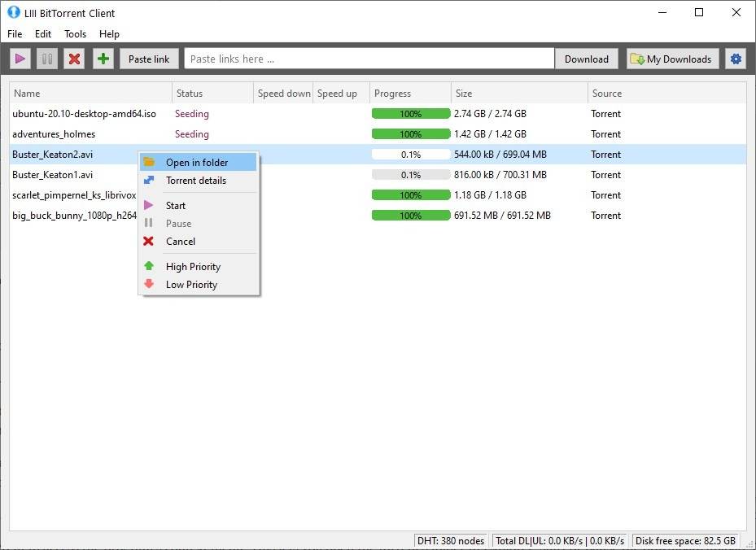Select the Buster_Keaton1.avi torrent
Image resolution: width=756 pixels, height=550 pixels.
(x=378, y=174)
